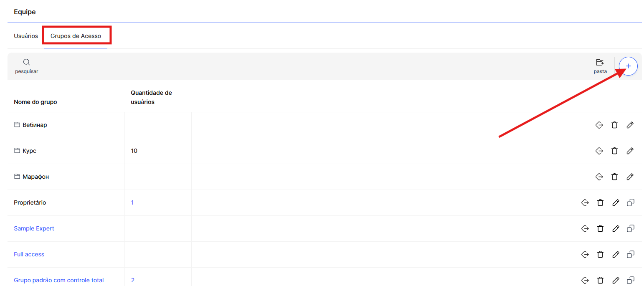The width and height of the screenshot is (644, 286).
Task: Expand the Курс folder
Action: pos(29,151)
